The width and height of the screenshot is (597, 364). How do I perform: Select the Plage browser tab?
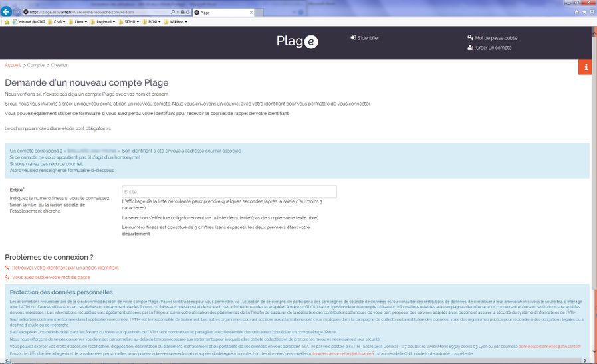pos(223,13)
